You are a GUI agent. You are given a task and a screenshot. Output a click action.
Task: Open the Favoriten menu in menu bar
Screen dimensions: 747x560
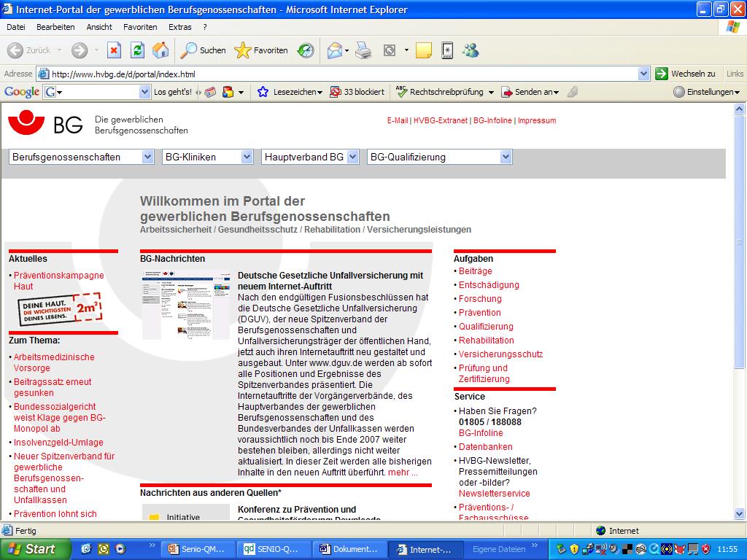pyautogui.click(x=140, y=27)
